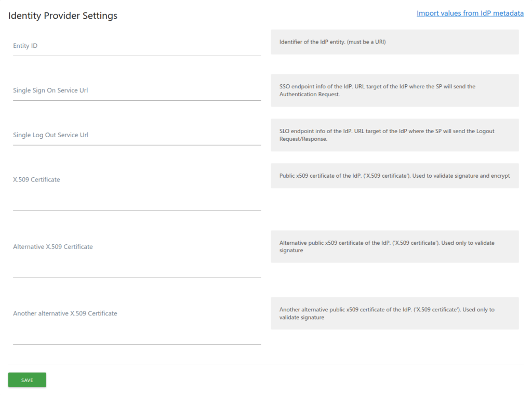Click the 'Authentication Request.' text in SSO description
532x395 pixels.
(x=309, y=95)
